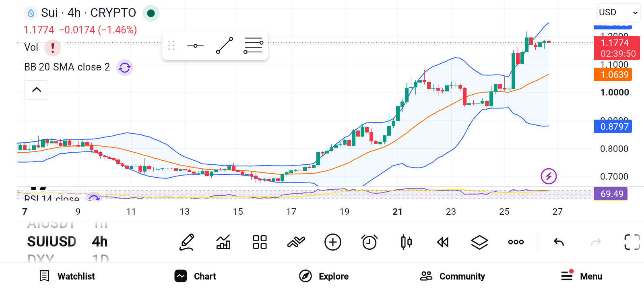Select the pencil drawing tool
The image size is (644, 290).
tap(187, 242)
